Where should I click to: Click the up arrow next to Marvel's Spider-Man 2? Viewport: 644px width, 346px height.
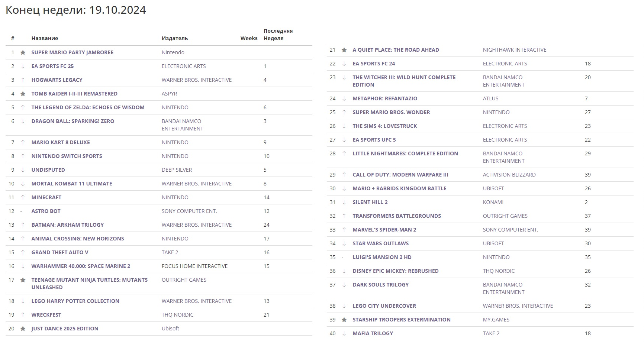point(344,230)
